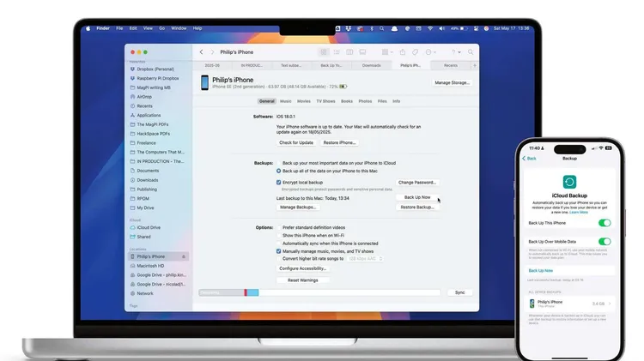Switch to the Recents Finder tab
Image resolution: width=644 pixels, height=361 pixels.
pyautogui.click(x=451, y=66)
